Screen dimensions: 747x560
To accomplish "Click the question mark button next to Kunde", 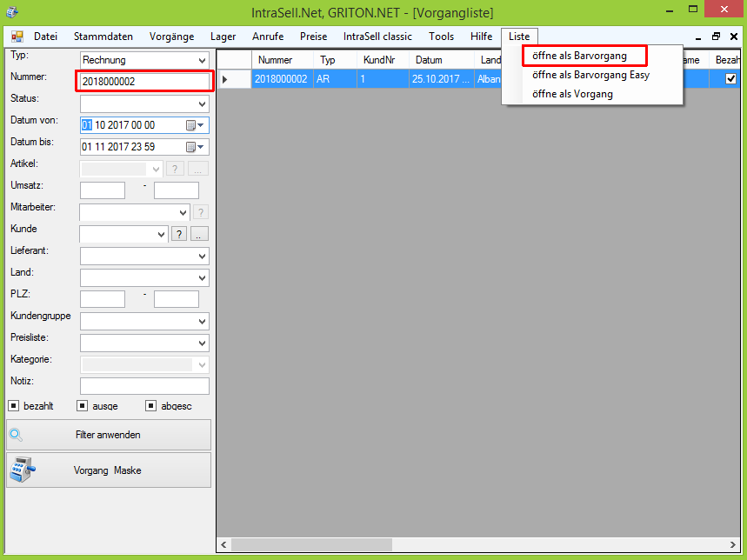I will click(x=179, y=234).
